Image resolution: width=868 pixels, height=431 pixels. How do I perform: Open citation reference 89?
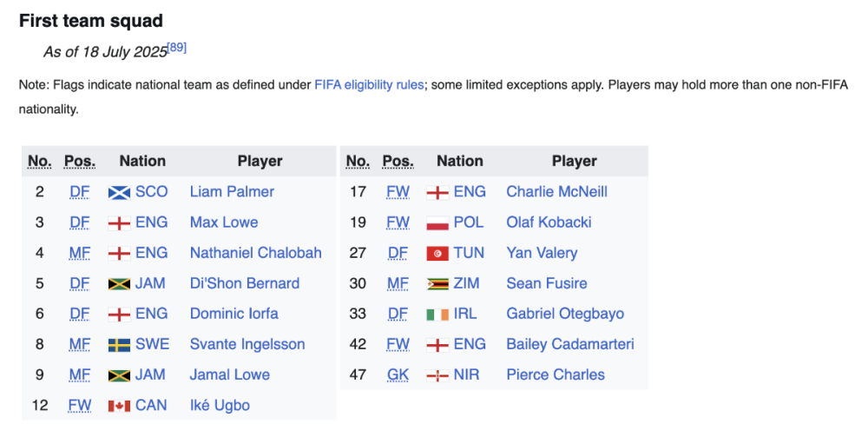[177, 48]
